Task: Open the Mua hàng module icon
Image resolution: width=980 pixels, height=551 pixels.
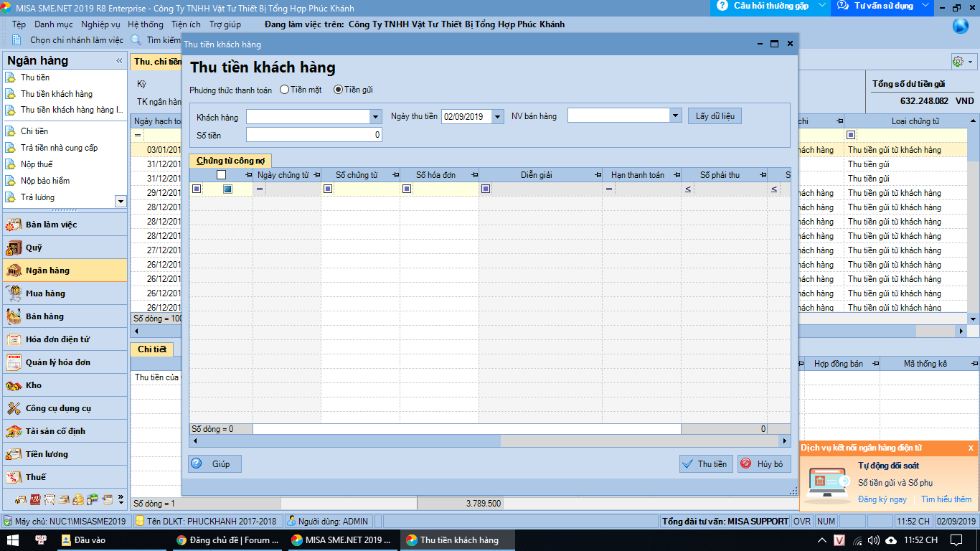Action: [x=14, y=293]
